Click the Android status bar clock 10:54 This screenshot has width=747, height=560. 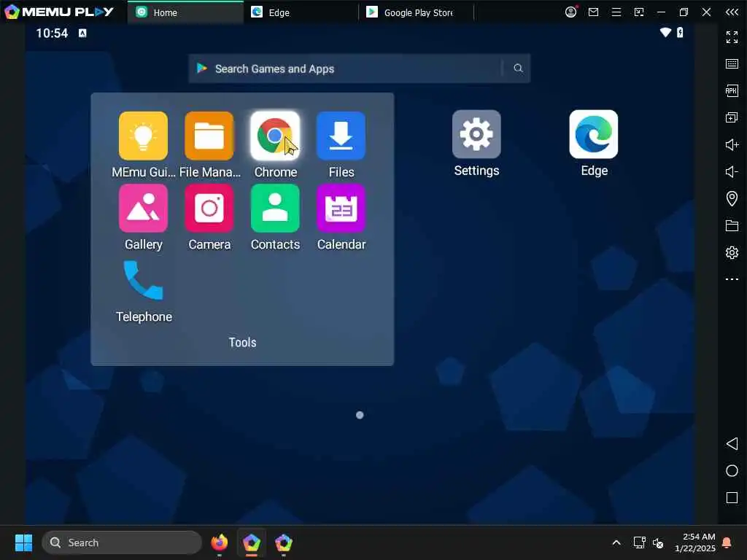click(x=52, y=33)
